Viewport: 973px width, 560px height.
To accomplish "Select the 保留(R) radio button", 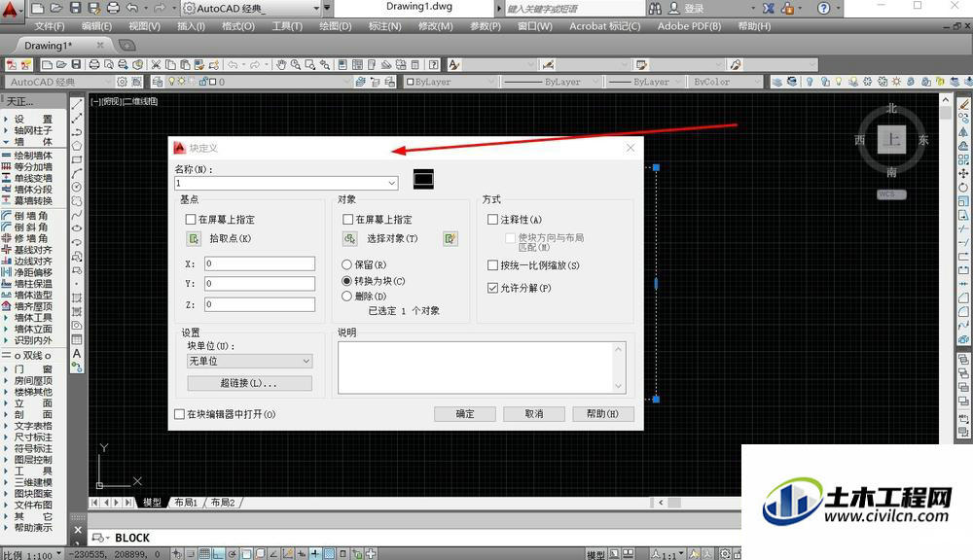I will coord(347,264).
